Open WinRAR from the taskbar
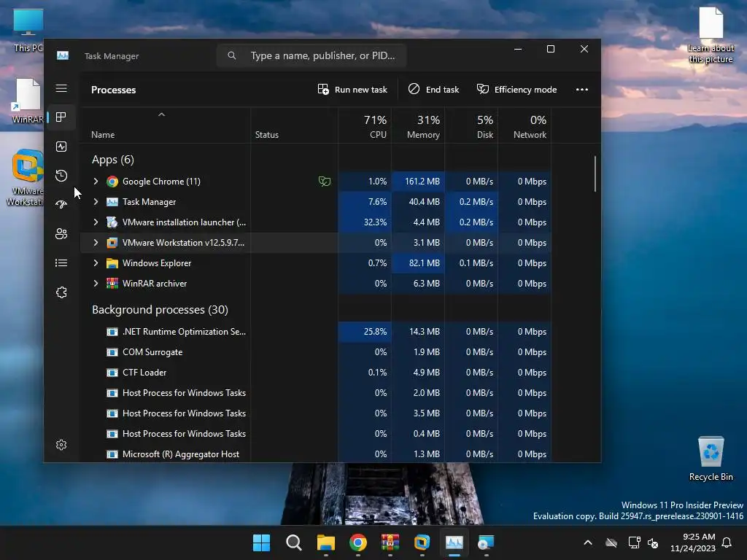This screenshot has height=560, width=747. (390, 542)
